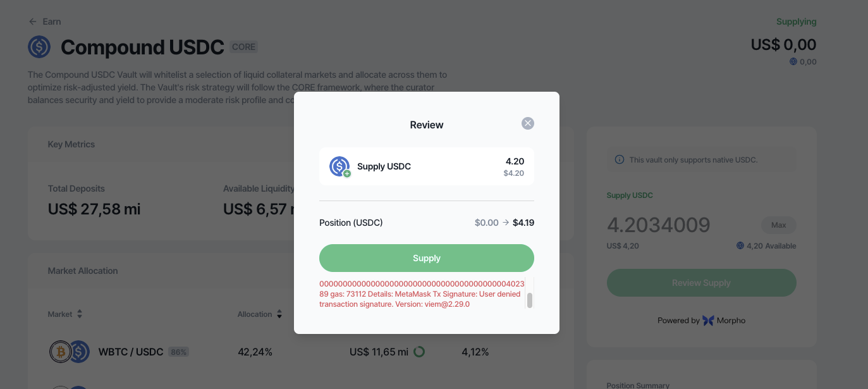Sort by Allocation column arrows
868x389 pixels.
tap(279, 314)
